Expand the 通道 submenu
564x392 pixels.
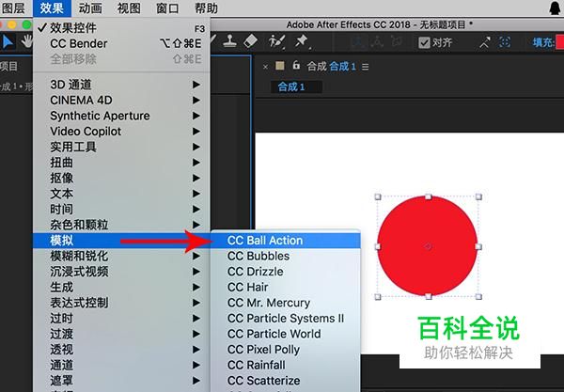[121, 365]
